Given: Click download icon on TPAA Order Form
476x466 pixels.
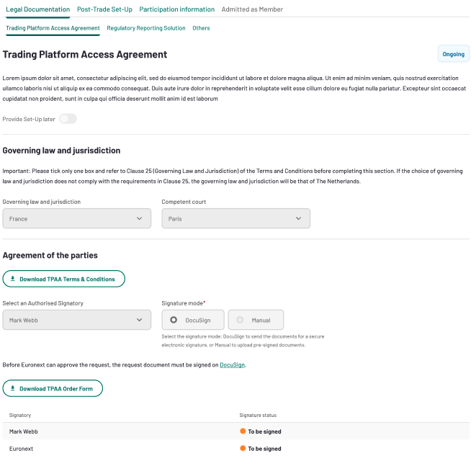Looking at the screenshot, I should [x=13, y=388].
